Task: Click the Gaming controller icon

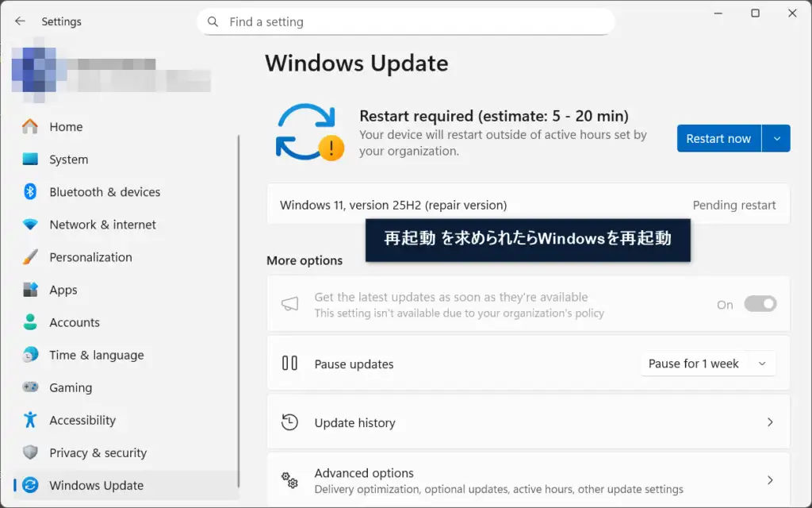Action: tap(30, 387)
